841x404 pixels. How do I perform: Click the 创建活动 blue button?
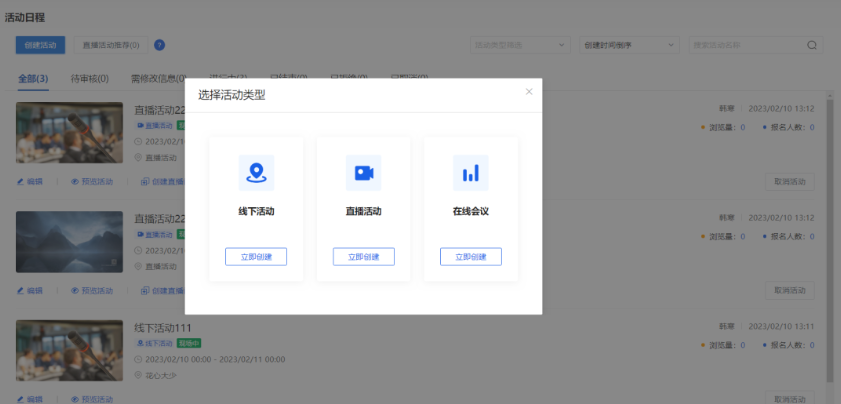[x=41, y=45]
